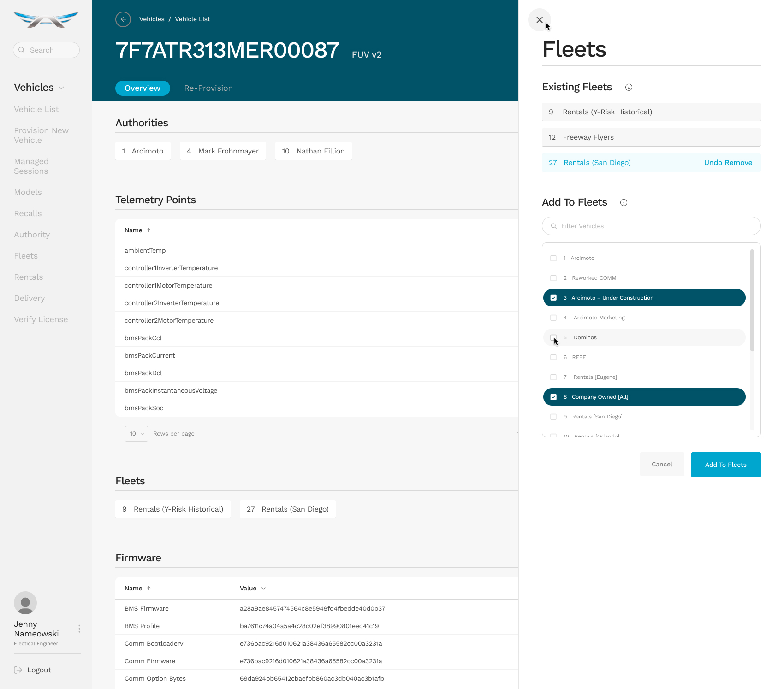Viewport: 784px width, 689px height.
Task: Uncheck Arcimoto – Under Construction checkbox
Action: pos(553,298)
